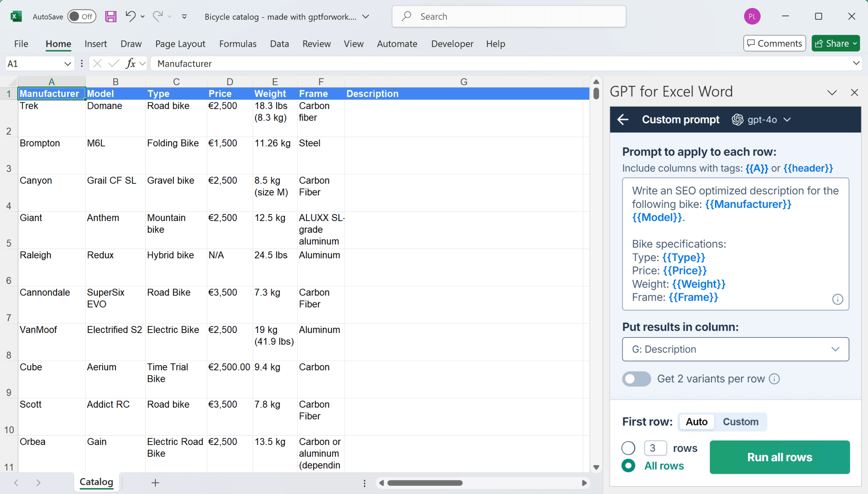Click the horizontal scrollbar thumb
Image resolution: width=868 pixels, height=494 pixels.
(x=425, y=483)
